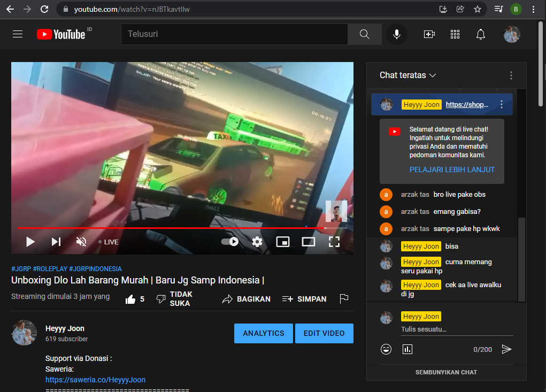
Task: Open hashtag #JGRP
Action: [21, 269]
